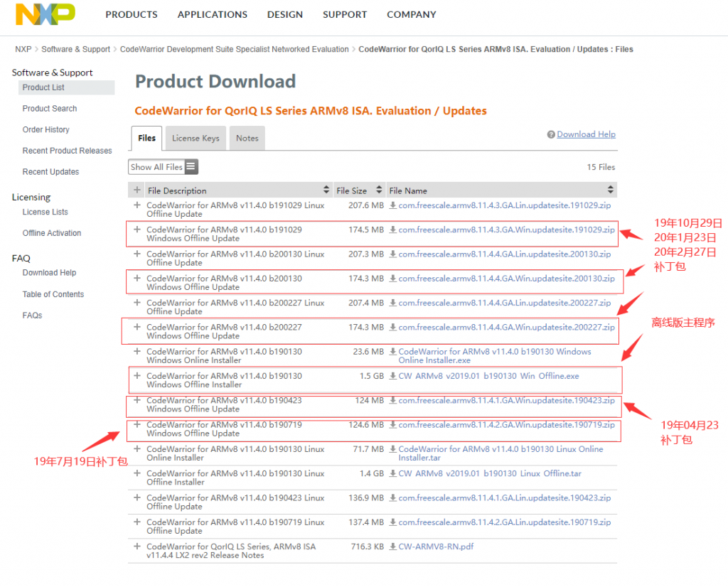Click download icon for CW-ARMV8-RN.pdf
Viewport: 728px width, 587px height.
pyautogui.click(x=392, y=546)
